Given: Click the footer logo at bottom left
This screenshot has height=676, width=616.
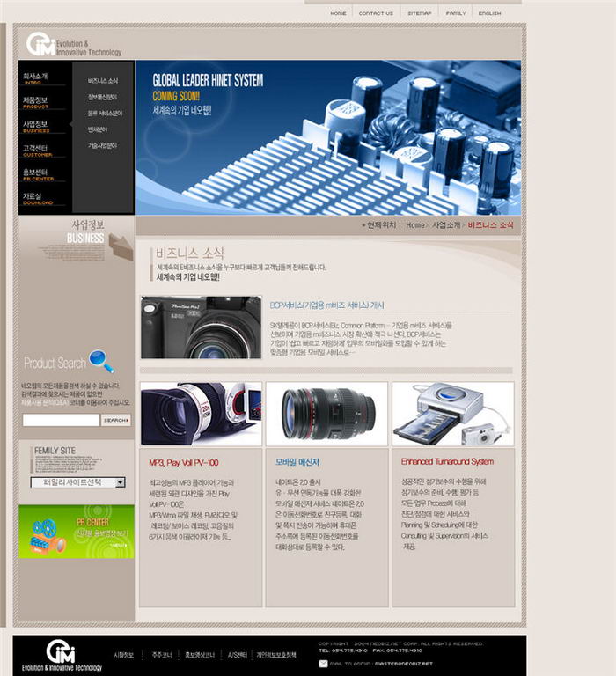Looking at the screenshot, I should 61,652.
